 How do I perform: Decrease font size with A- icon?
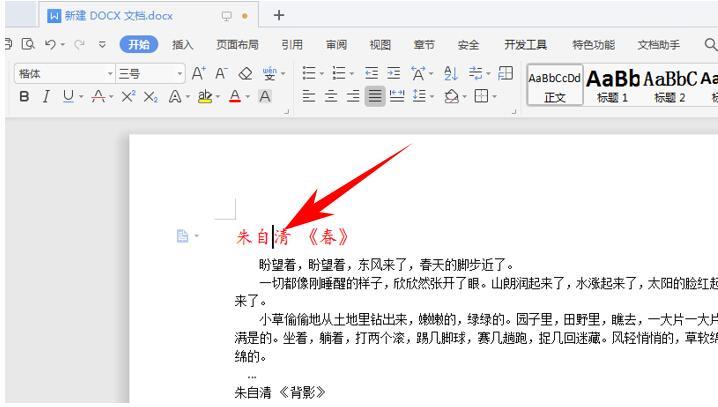pos(221,73)
